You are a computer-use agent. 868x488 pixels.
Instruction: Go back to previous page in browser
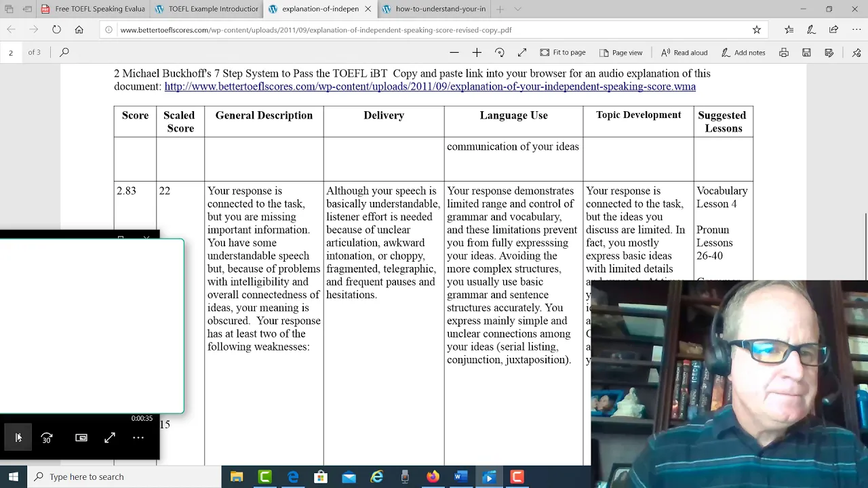pos(11,29)
